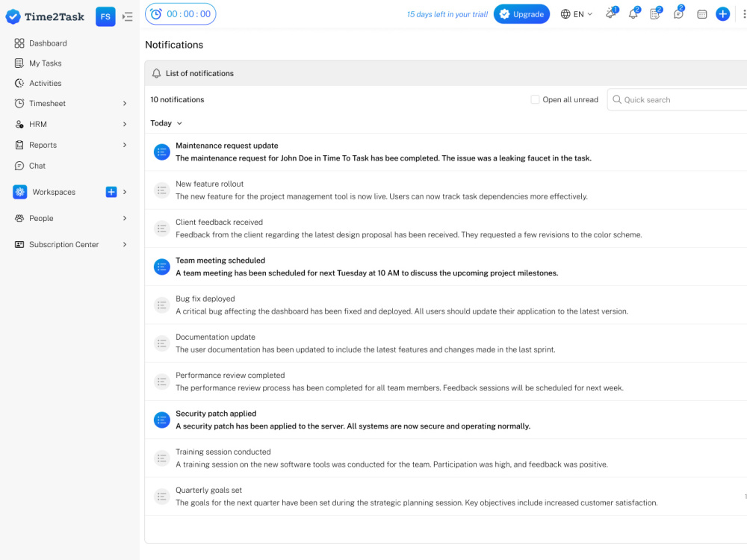Click the Upgrade button
The height and width of the screenshot is (560, 747).
click(521, 13)
